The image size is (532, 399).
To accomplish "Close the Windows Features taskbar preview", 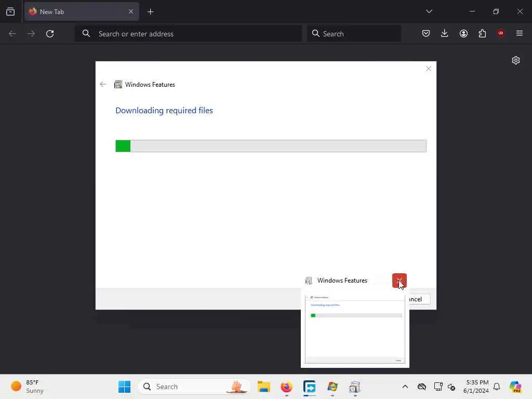I will click(400, 281).
